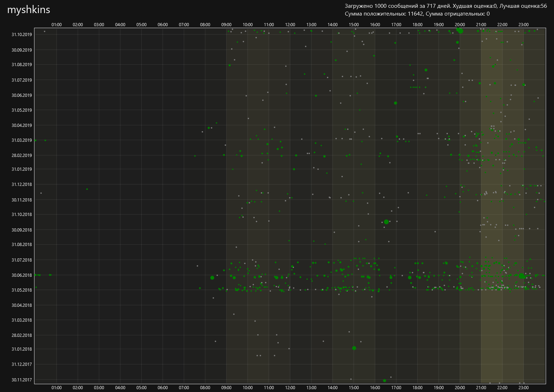Click the 15:00 label on the top axis
The height and width of the screenshot is (392, 554).
(x=354, y=24)
